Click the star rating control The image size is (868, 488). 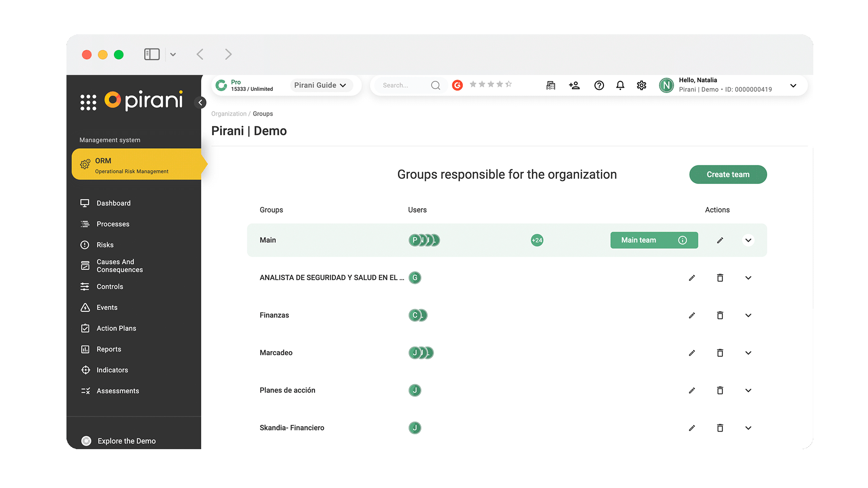(491, 84)
